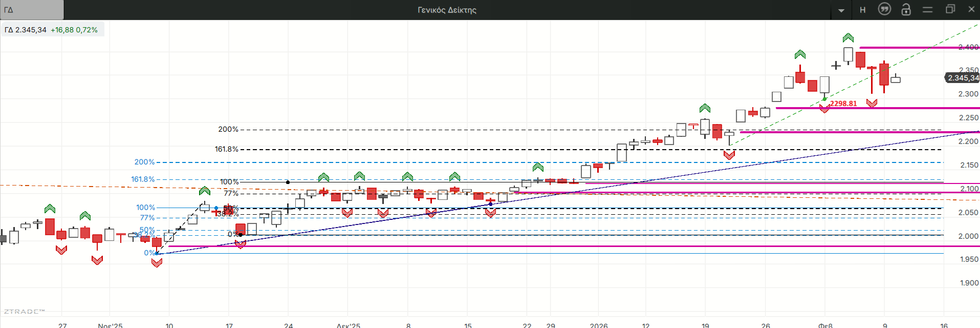Click the 2.345,34 current price axis tag
The width and height of the screenshot is (980, 328).
coord(962,78)
